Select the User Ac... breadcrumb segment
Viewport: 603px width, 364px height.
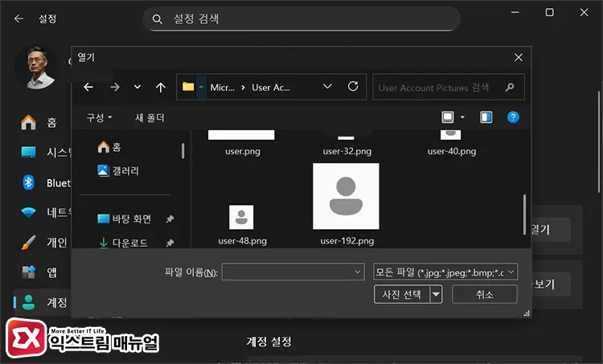pos(271,88)
